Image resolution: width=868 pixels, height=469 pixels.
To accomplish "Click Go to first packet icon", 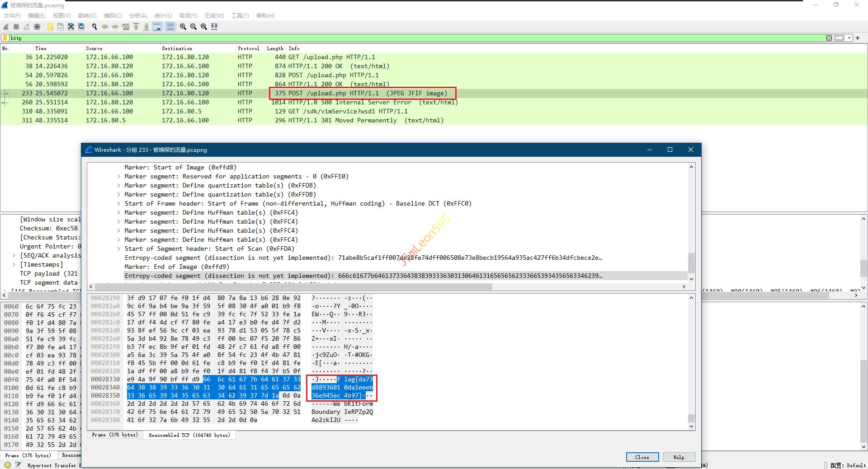I will pyautogui.click(x=136, y=27).
